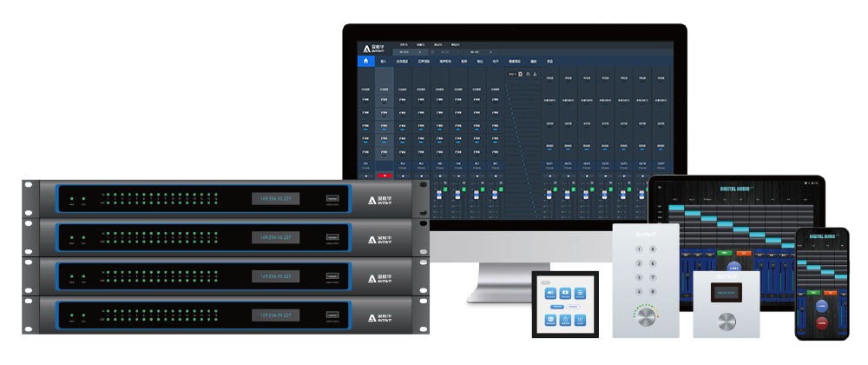Click the speaker icon on small touch panel

tap(550, 294)
